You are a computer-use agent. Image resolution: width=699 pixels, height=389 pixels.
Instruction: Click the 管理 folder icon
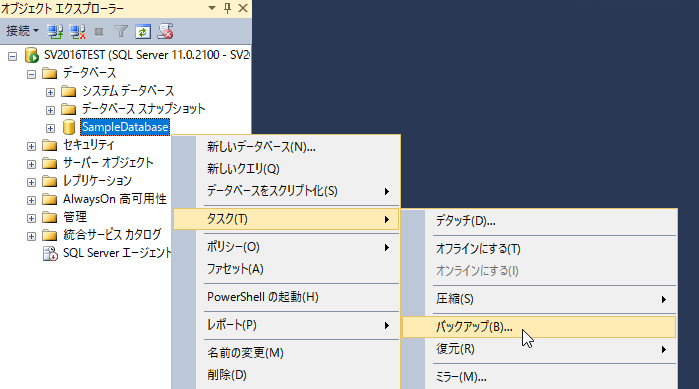pos(49,217)
